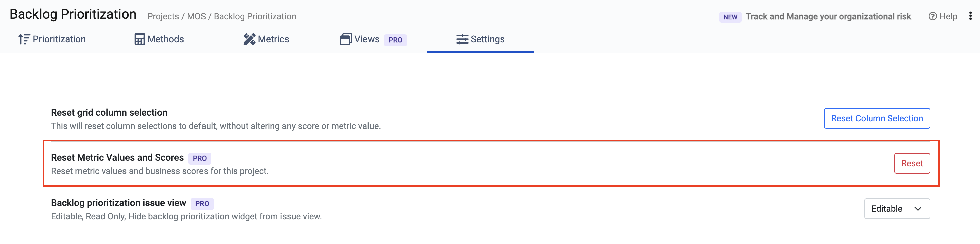Click the Methods calculator icon
The image size is (980, 244).
click(139, 39)
